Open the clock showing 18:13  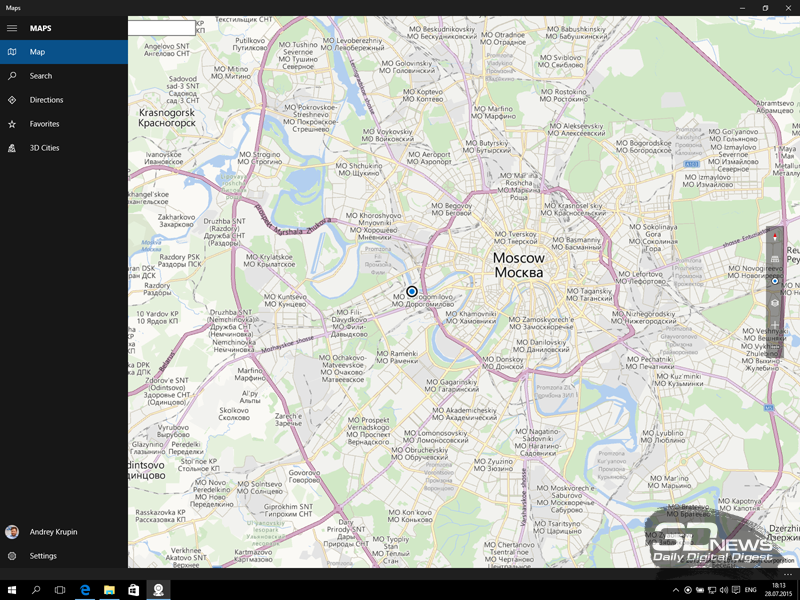778,590
